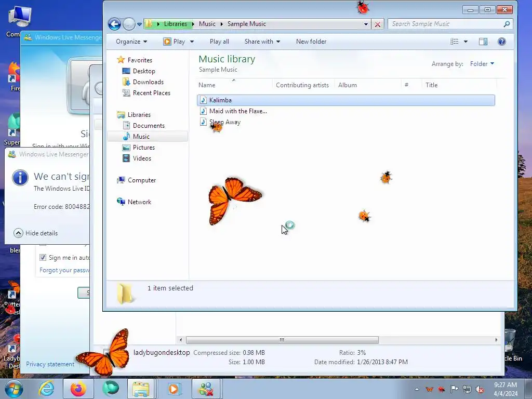Click the Sleep Away file icon
Screen dimensions: 532x399
click(203, 122)
